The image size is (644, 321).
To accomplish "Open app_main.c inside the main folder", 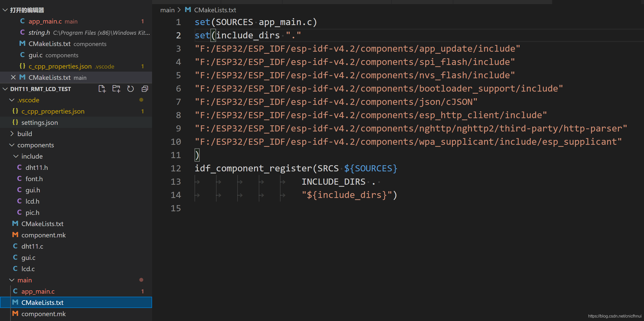I will 38,291.
